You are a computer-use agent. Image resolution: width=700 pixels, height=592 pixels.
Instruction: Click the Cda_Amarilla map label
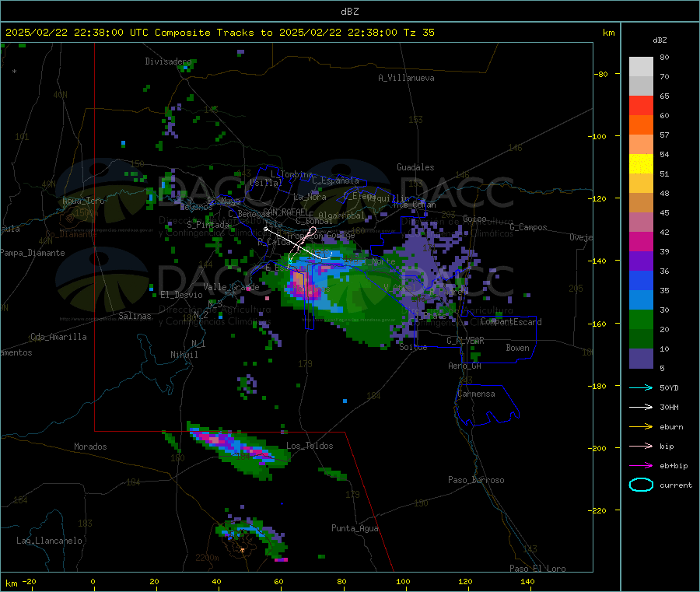point(58,337)
